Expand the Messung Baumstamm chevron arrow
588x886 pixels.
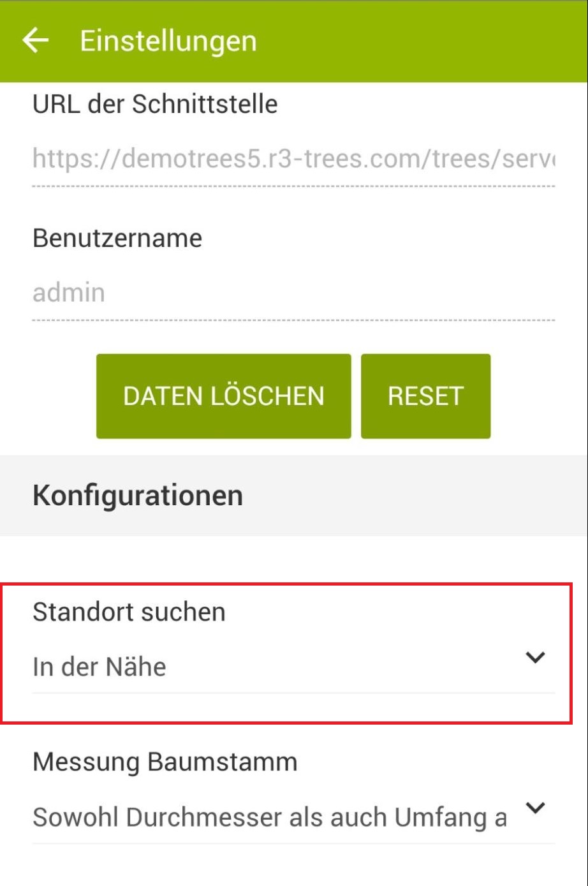tap(535, 808)
